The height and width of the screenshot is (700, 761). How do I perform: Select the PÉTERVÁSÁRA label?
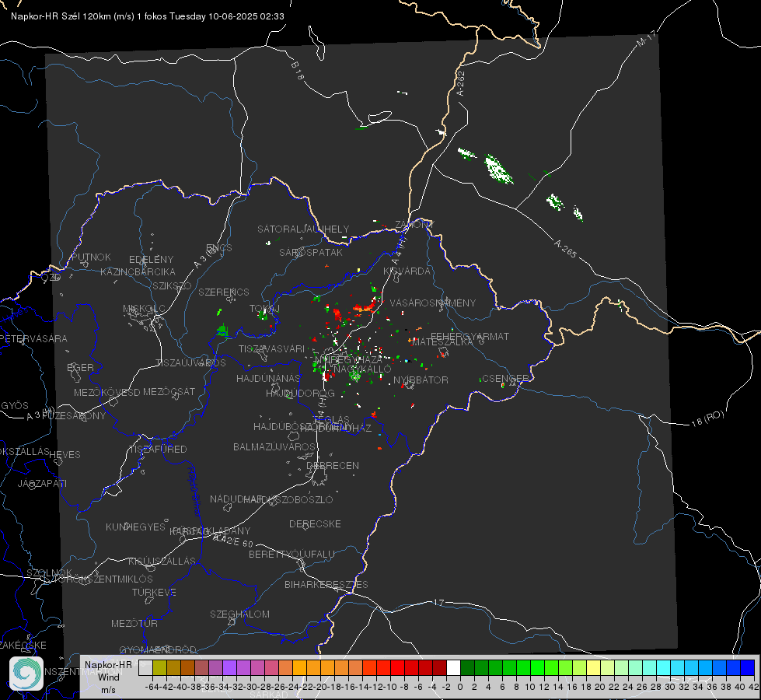pyautogui.click(x=34, y=338)
